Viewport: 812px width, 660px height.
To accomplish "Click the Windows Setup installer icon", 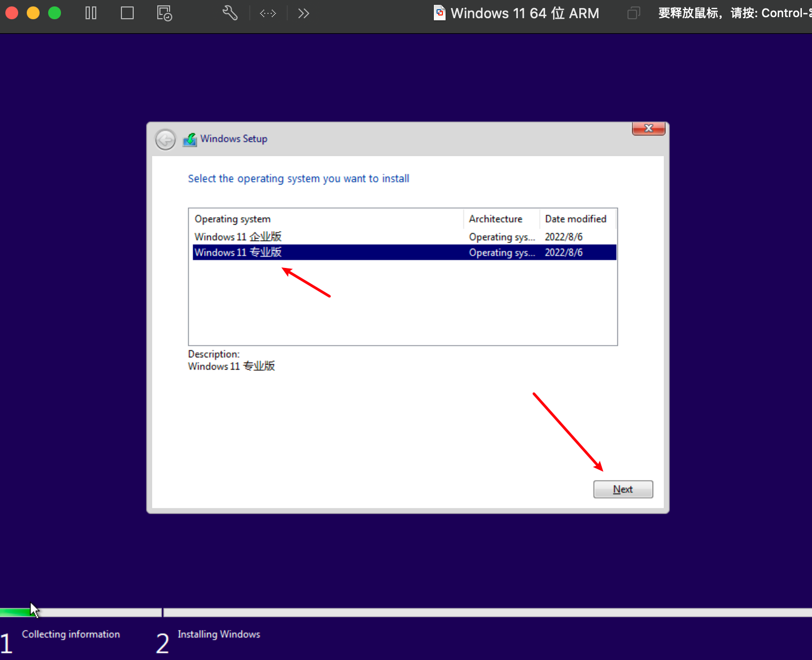I will (x=190, y=140).
